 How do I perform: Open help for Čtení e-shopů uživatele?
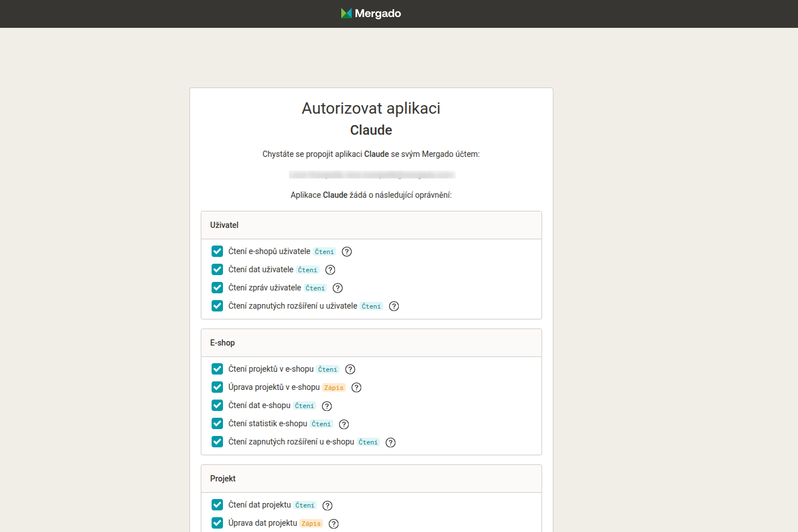(347, 252)
